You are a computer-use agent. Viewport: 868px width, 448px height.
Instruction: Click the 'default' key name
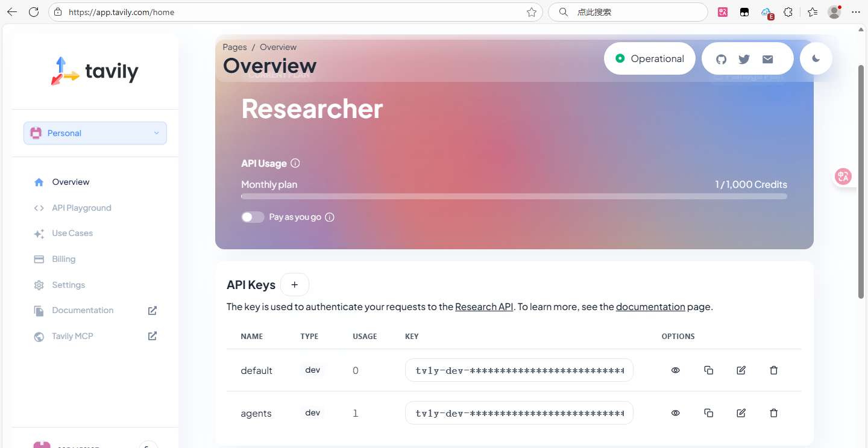[257, 370]
